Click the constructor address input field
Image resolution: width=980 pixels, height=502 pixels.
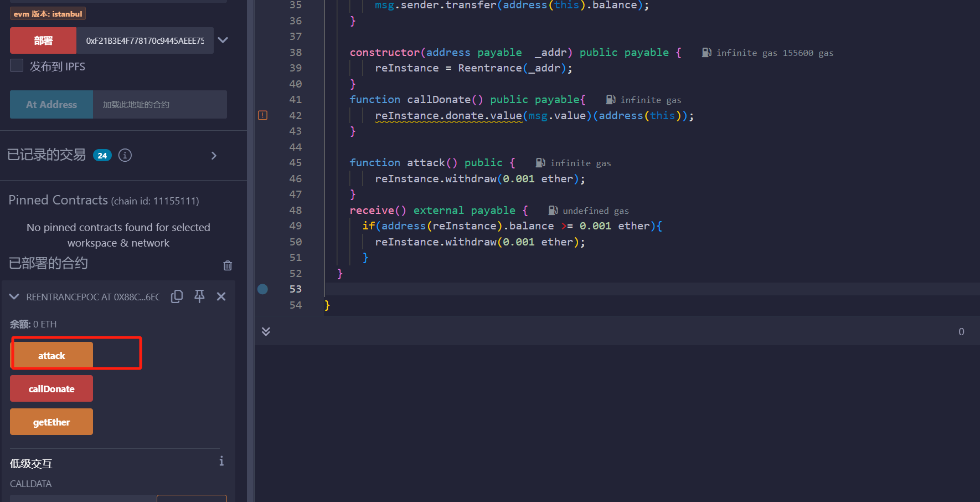tap(145, 40)
